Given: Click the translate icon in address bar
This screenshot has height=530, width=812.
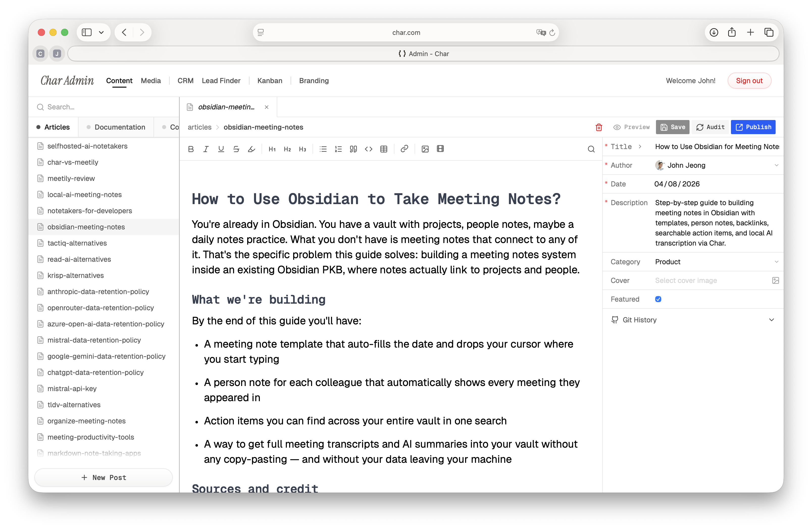Looking at the screenshot, I should tap(541, 32).
